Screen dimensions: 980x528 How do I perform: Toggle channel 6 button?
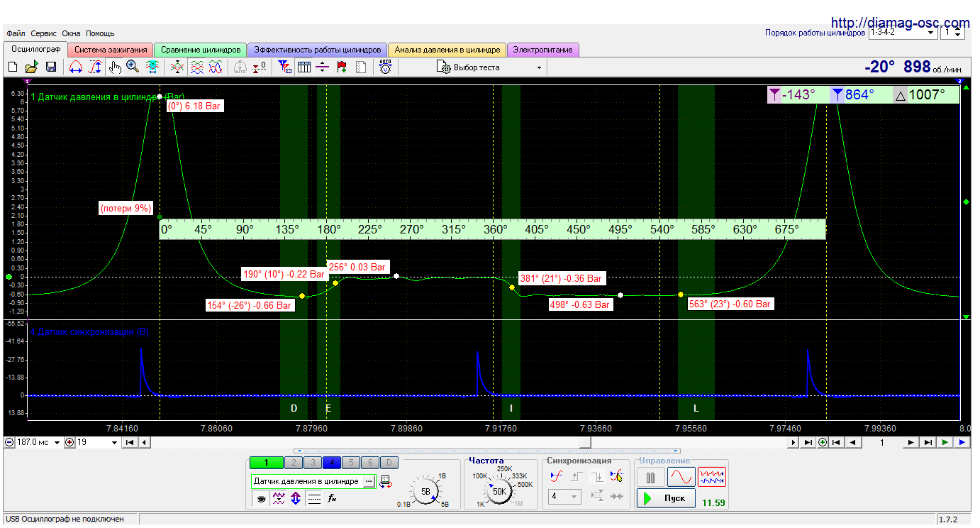coord(370,462)
